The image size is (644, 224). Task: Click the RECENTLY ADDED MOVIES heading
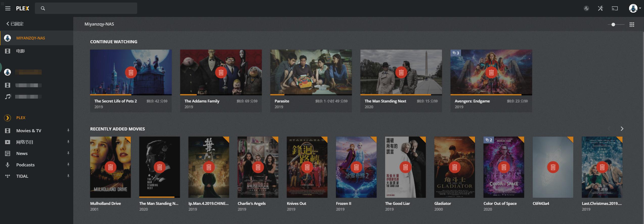pos(117,129)
